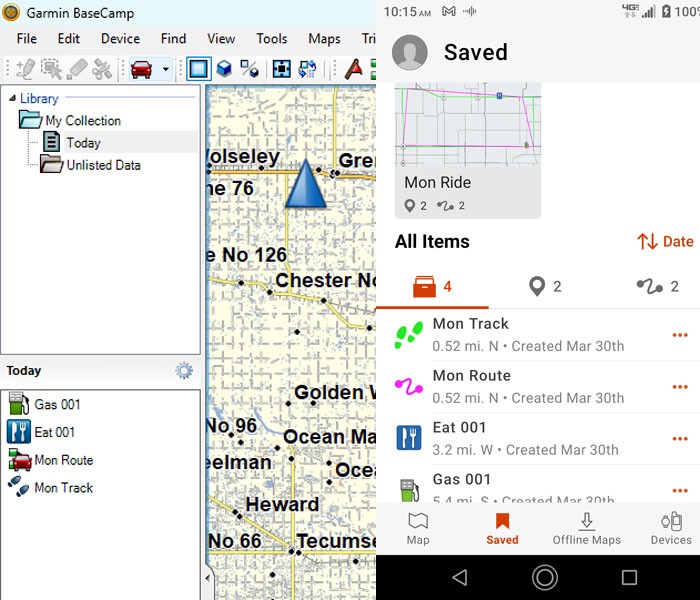Click the gear options icon beside Today
The height and width of the screenshot is (600, 700).
click(184, 371)
